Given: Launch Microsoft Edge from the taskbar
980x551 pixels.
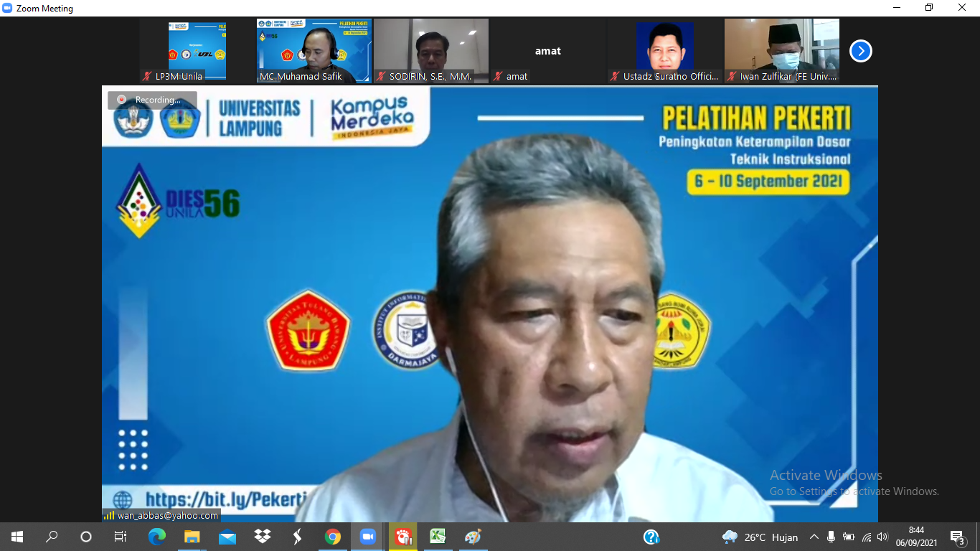Looking at the screenshot, I should [156, 537].
